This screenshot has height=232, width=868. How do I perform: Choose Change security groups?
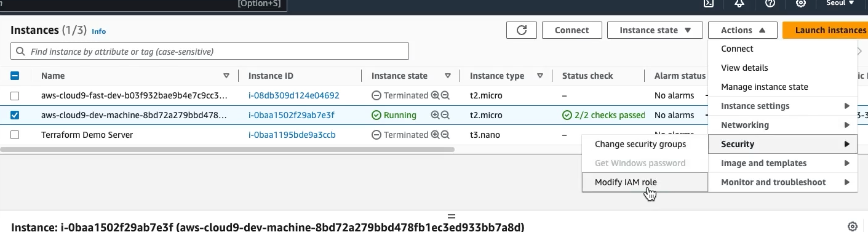tap(645, 144)
